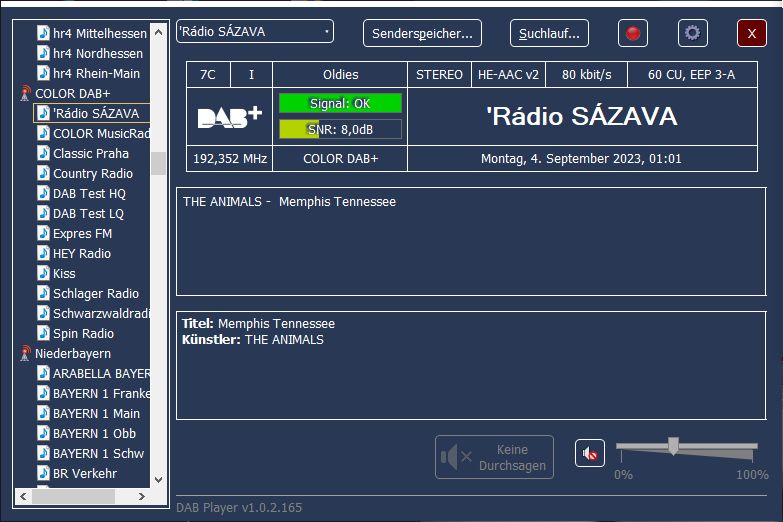The width and height of the screenshot is (783, 522).
Task: Start the Suchlauf... scan
Action: point(549,33)
